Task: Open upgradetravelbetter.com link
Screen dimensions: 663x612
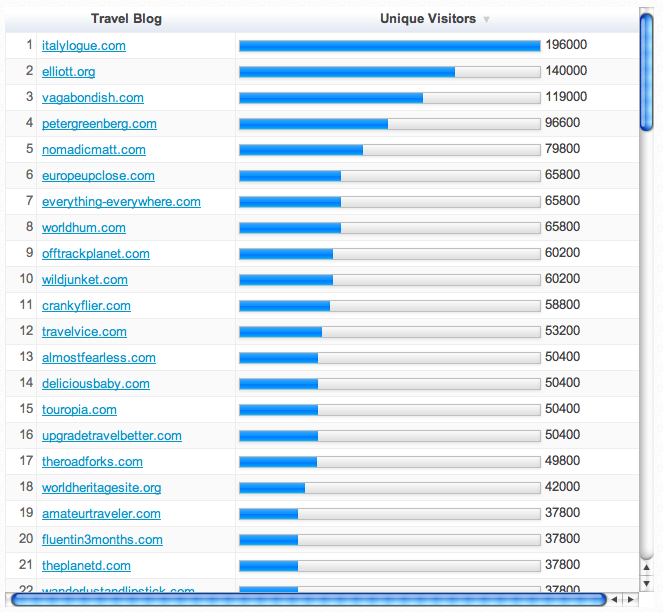Action: click(112, 436)
